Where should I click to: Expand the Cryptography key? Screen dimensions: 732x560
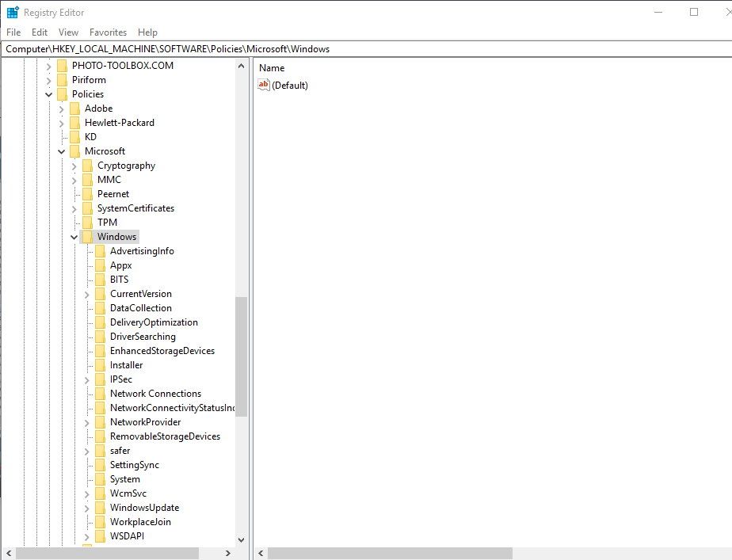(x=74, y=166)
